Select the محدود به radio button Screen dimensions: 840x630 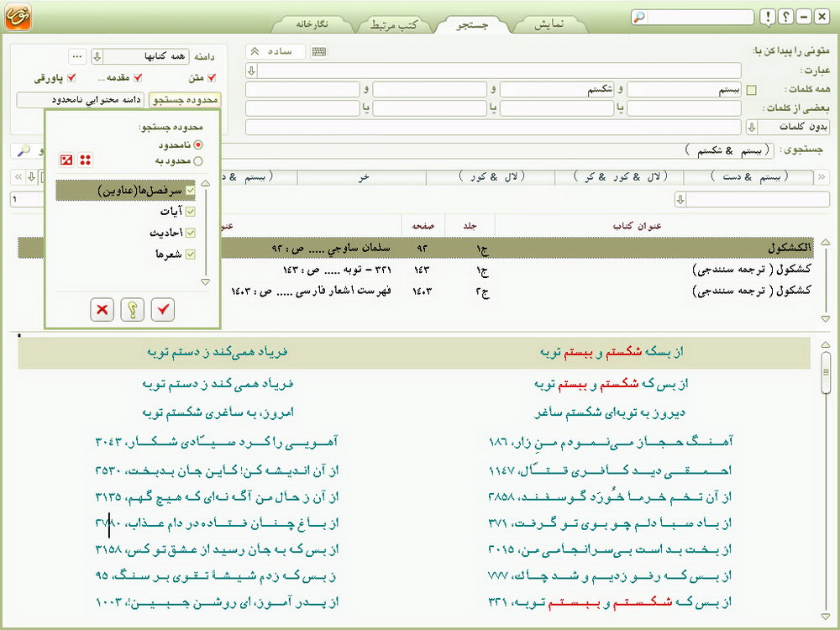click(198, 160)
